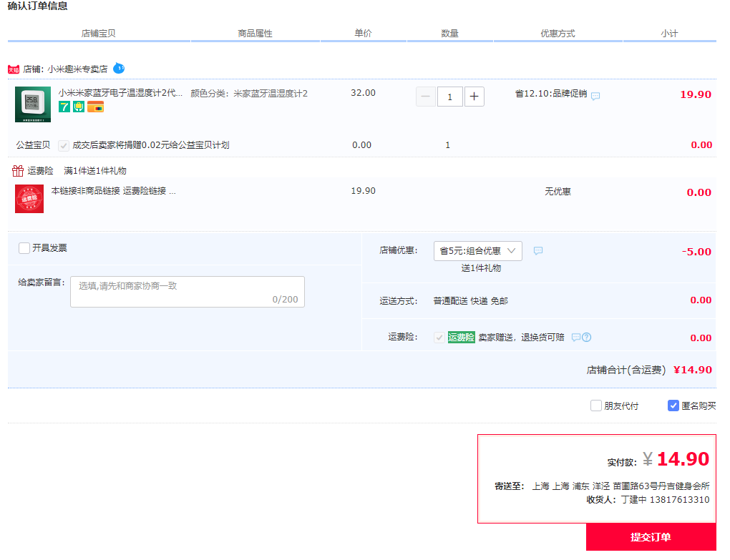Click the 数量 column header

coord(449,34)
